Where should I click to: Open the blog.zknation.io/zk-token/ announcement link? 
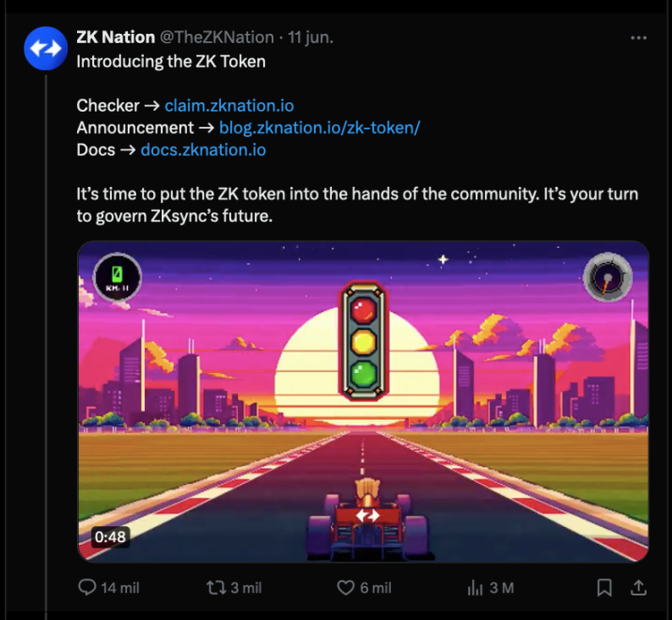point(319,128)
